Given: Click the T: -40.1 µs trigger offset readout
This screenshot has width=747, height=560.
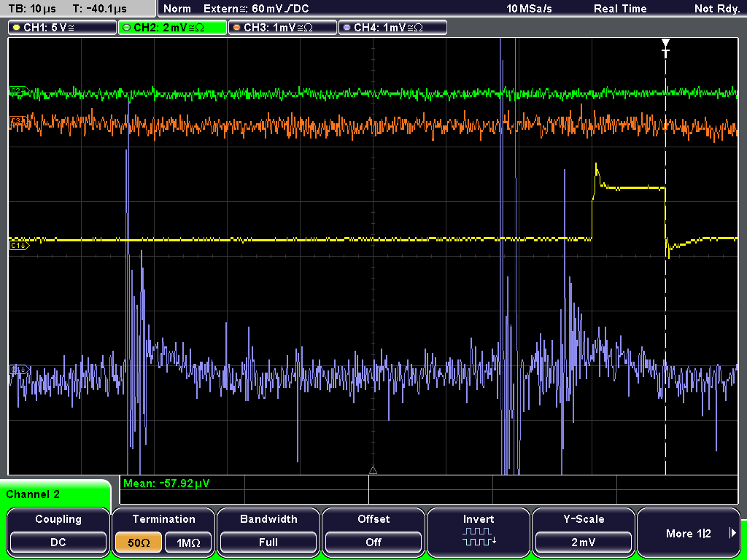Looking at the screenshot, I should [99, 9].
